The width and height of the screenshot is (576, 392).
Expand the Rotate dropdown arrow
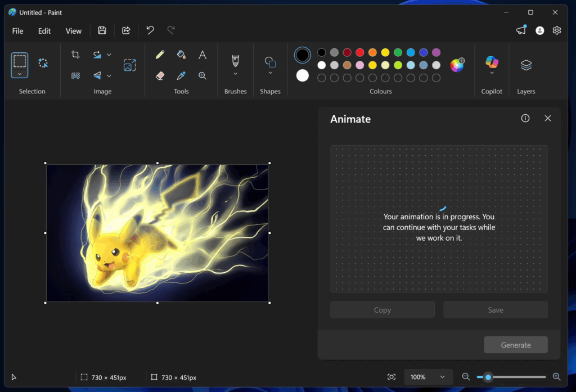(x=109, y=55)
